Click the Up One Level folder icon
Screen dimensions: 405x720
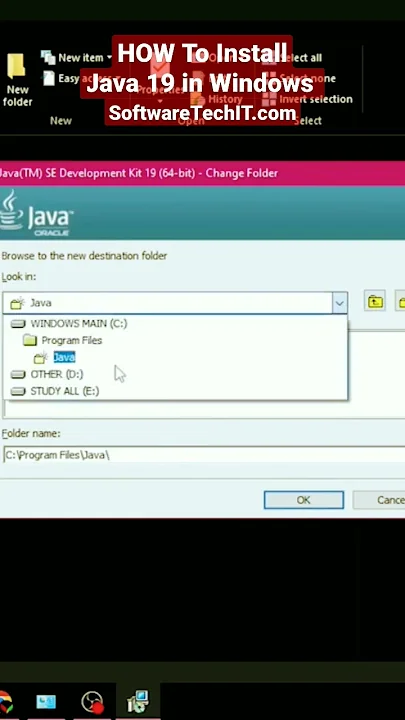(375, 302)
